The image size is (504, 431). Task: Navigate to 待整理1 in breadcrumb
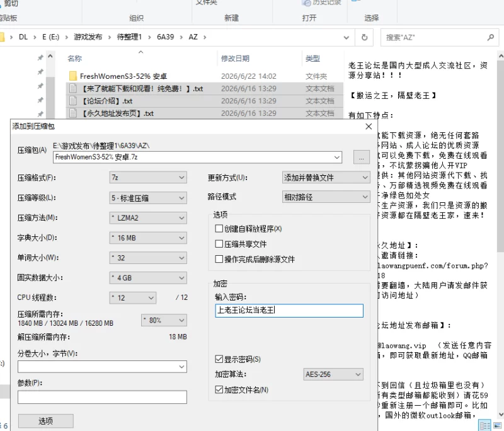click(x=129, y=37)
